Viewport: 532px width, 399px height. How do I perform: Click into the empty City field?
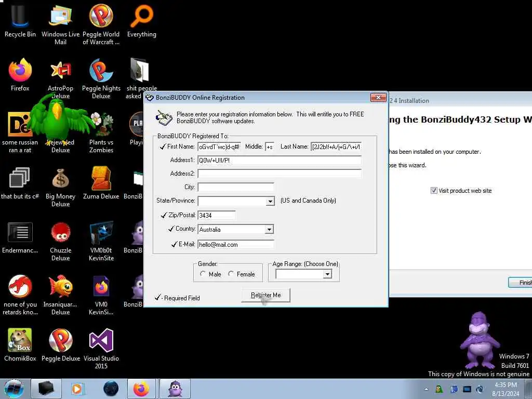(236, 187)
